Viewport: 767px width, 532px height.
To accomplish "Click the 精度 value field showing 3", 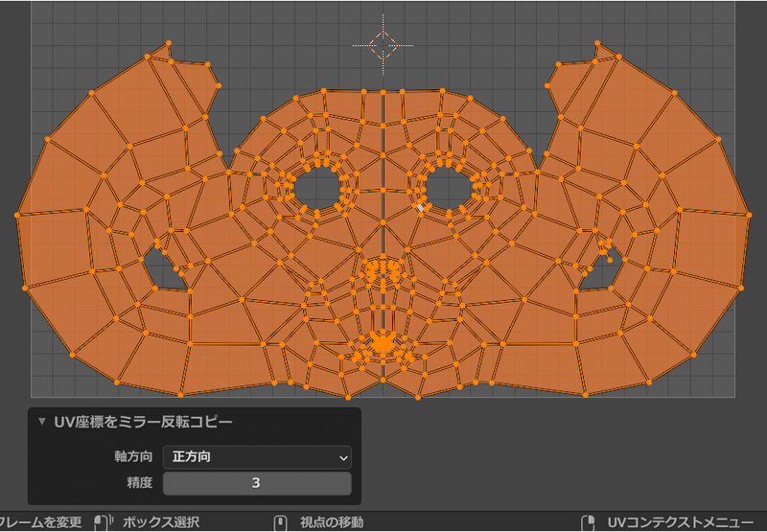I will click(257, 483).
